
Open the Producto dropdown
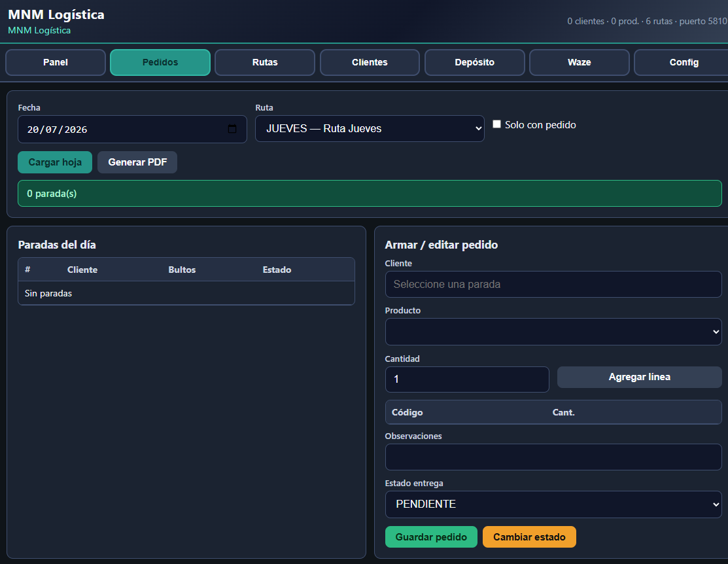coord(553,332)
